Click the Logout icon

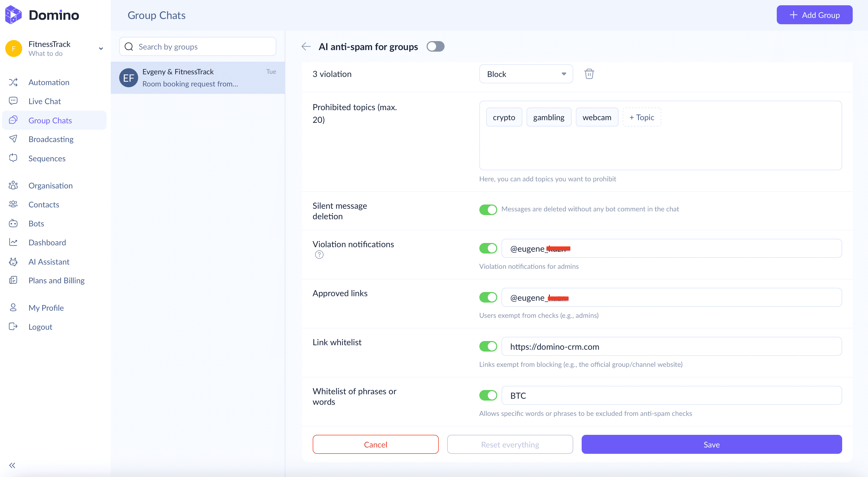point(13,327)
